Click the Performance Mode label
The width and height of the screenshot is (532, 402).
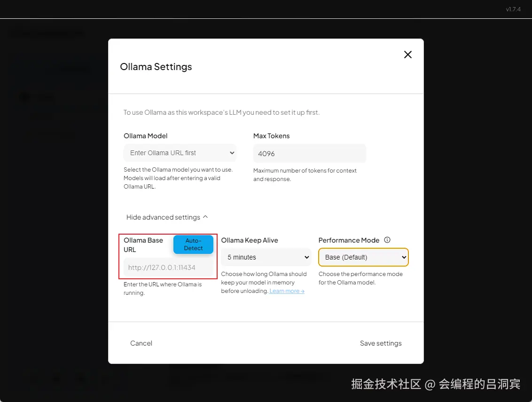pos(349,240)
